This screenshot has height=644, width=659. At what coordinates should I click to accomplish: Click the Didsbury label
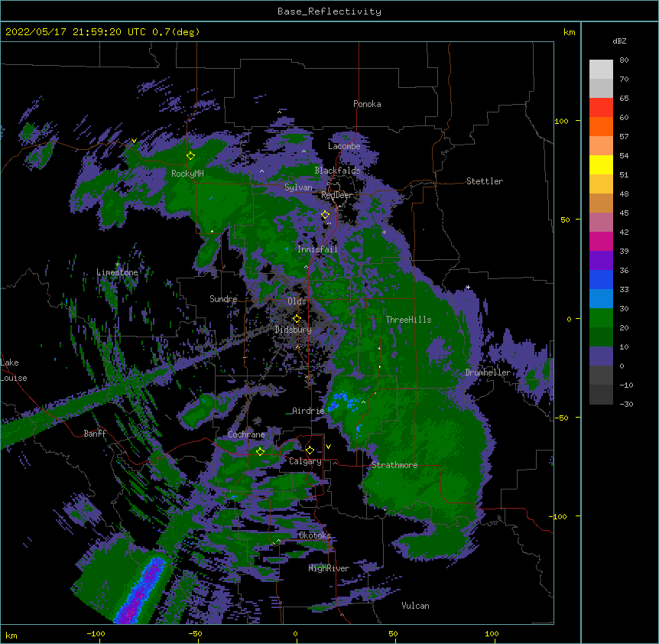[x=293, y=330]
